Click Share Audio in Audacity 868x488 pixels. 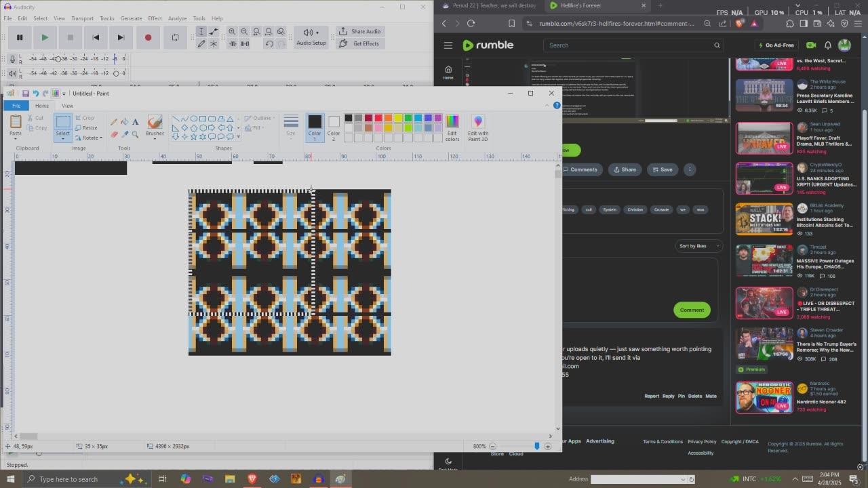pyautogui.click(x=360, y=31)
